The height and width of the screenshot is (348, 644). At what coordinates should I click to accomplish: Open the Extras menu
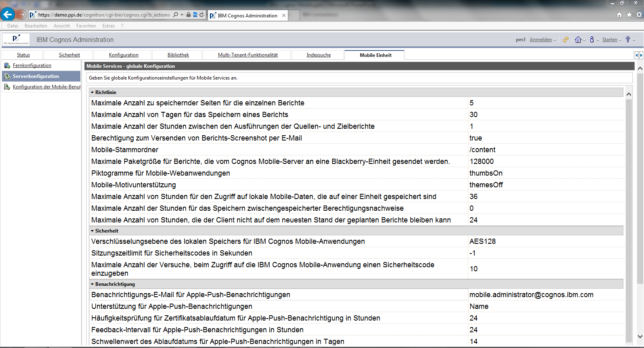[x=109, y=26]
